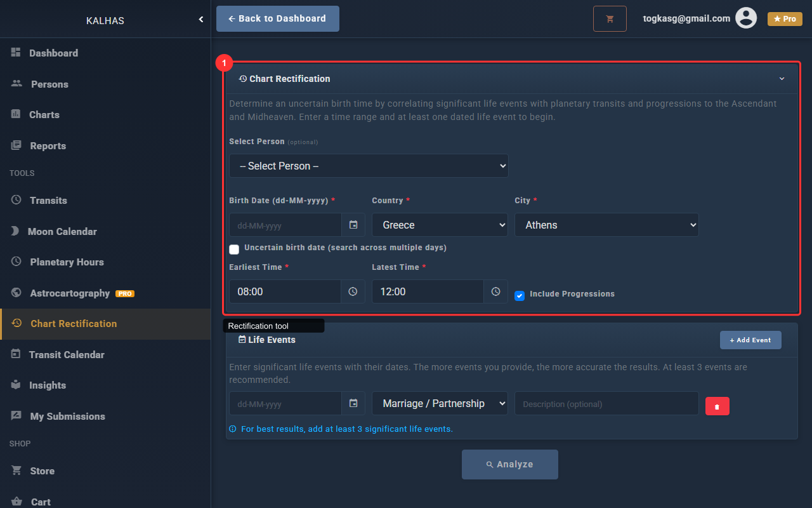812x508 pixels.
Task: Open Birth Date calendar picker icon
Action: pyautogui.click(x=353, y=225)
